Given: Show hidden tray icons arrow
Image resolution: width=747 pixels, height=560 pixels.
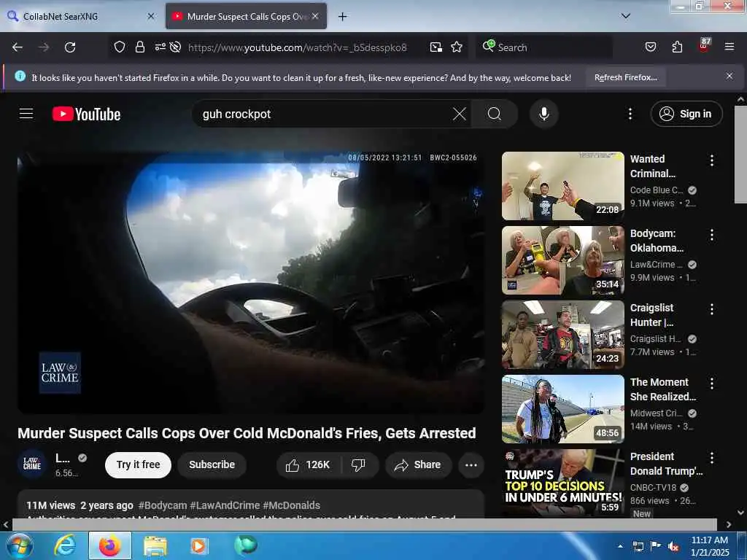Looking at the screenshot, I should click(620, 546).
